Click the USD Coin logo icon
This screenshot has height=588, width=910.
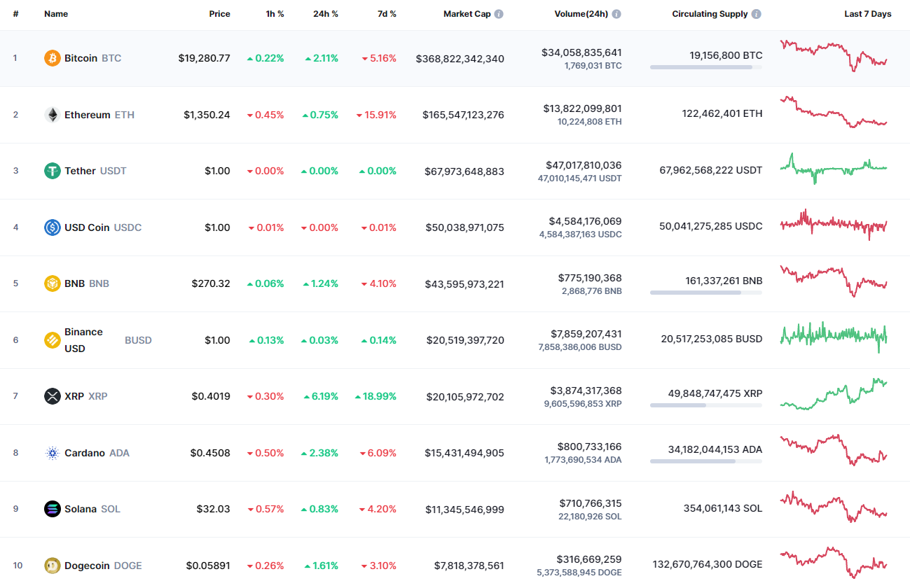coord(52,227)
